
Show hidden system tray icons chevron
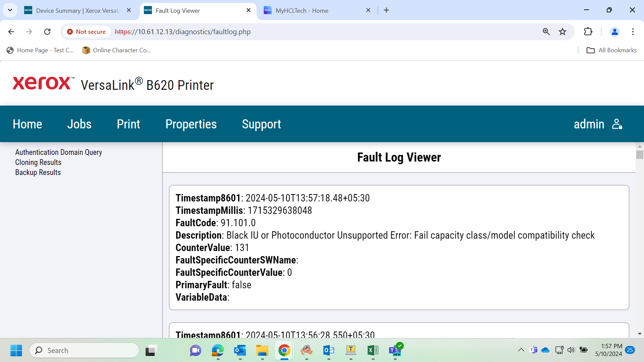tap(521, 350)
